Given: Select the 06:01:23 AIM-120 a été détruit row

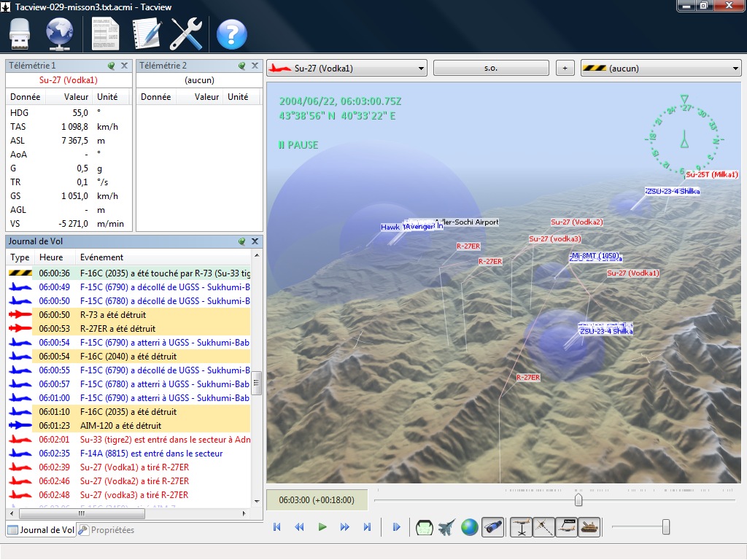Looking at the screenshot, I should (x=128, y=425).
